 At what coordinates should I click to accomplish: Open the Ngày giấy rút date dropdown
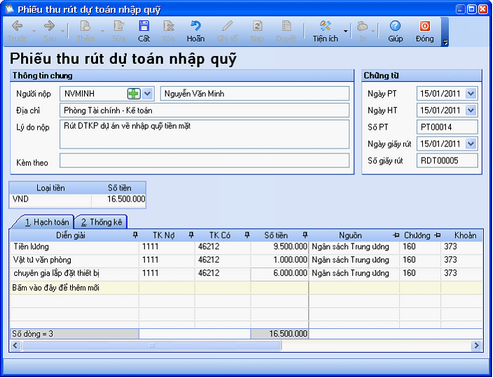tap(471, 144)
